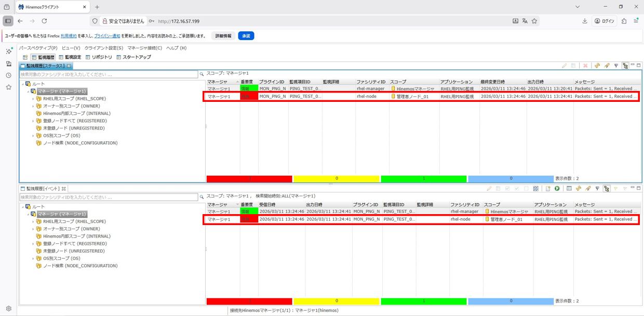This screenshot has width=644, height=316.
Task: Expand OS別スコープ in event tree
Action: pyautogui.click(x=33, y=258)
